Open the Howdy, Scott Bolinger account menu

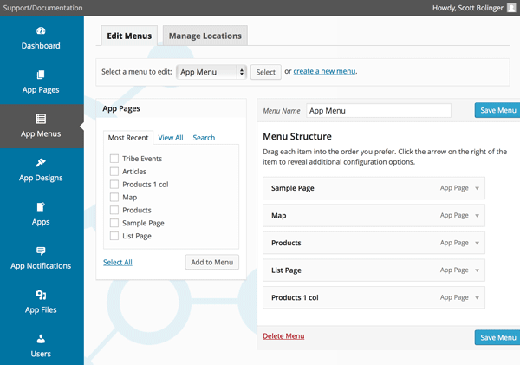pos(468,7)
